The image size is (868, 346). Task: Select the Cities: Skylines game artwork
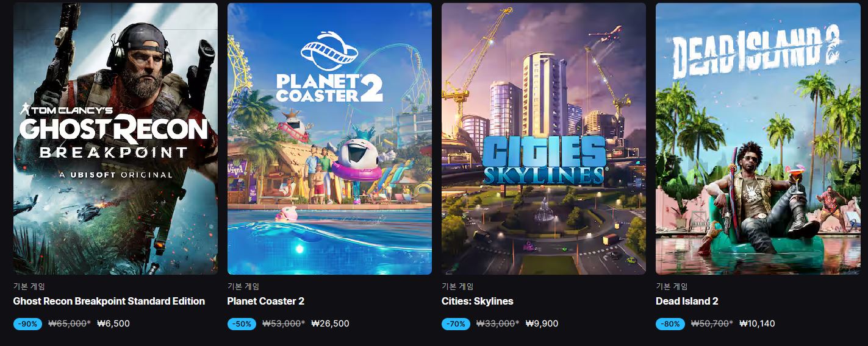(x=543, y=139)
